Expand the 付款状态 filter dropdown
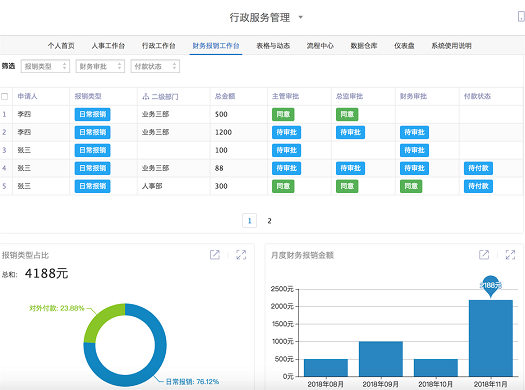Viewport: 525px width, 390px height. click(155, 66)
